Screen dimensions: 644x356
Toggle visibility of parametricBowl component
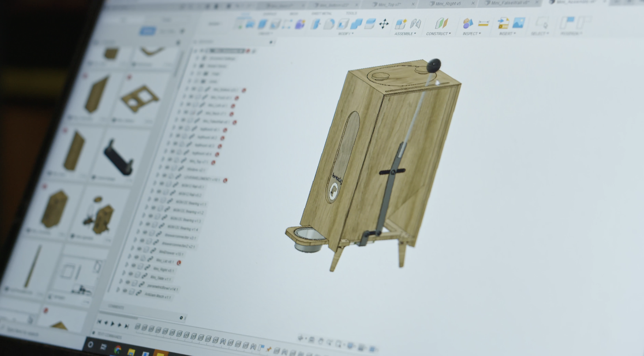pyautogui.click(x=128, y=283)
